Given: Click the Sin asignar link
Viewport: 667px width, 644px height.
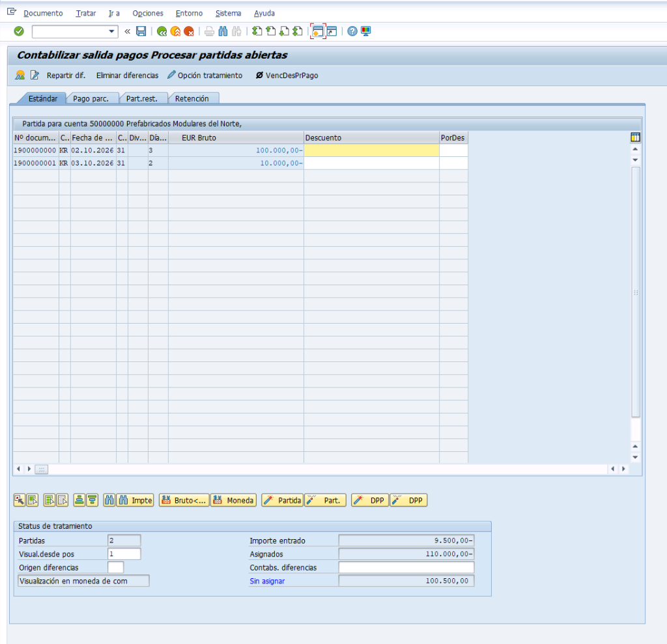Looking at the screenshot, I should [267, 581].
